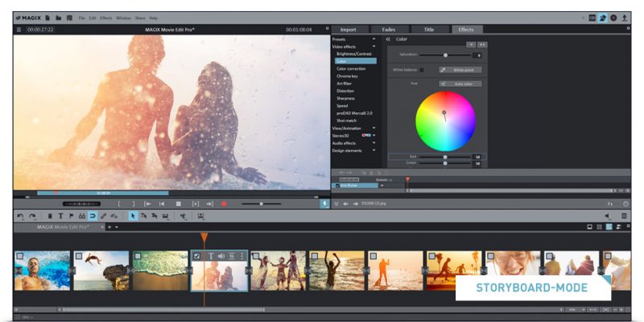Open the title editor with the T icon
The width and height of the screenshot is (644, 322).
pos(60,216)
